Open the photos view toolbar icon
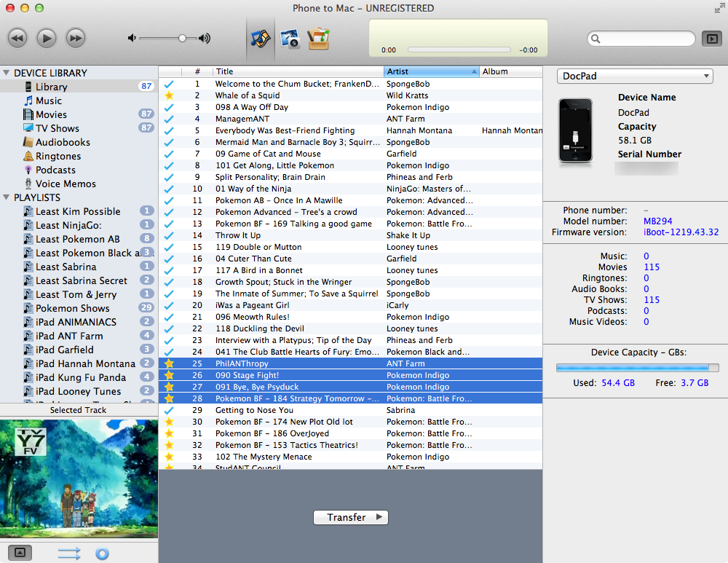This screenshot has width=728, height=563. point(290,39)
